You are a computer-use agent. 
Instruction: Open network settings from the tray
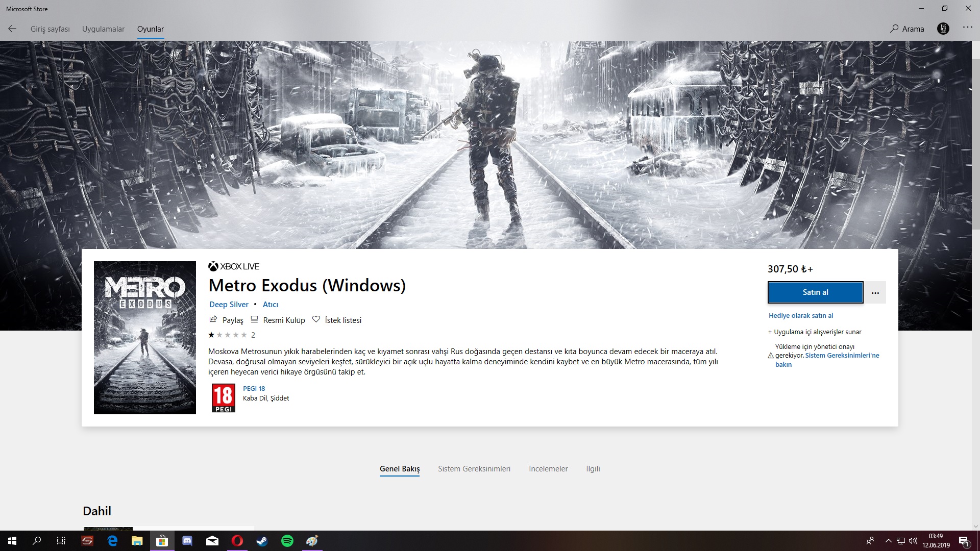(x=901, y=541)
